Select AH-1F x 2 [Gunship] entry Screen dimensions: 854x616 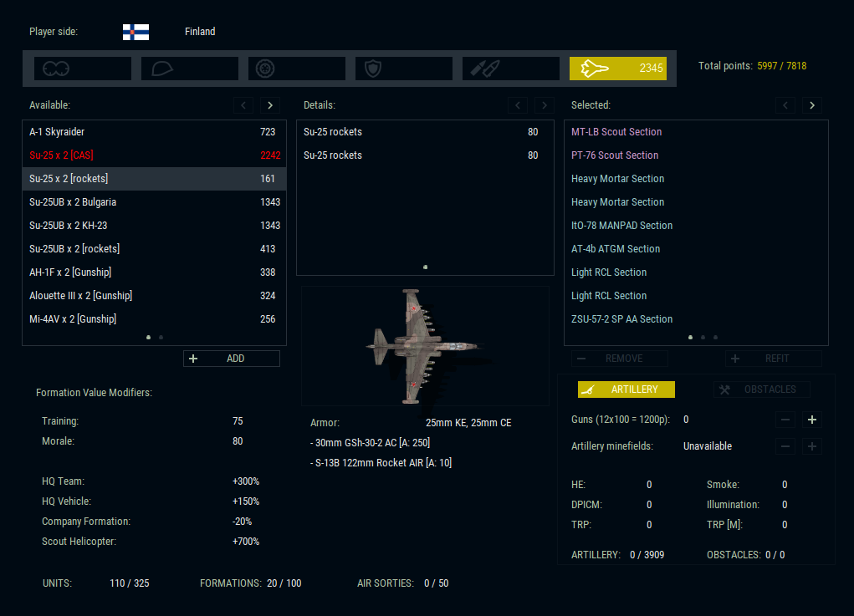click(154, 272)
